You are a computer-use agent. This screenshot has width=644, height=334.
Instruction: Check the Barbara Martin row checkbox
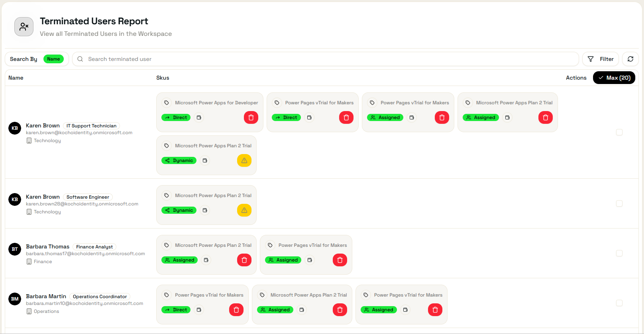[619, 303]
